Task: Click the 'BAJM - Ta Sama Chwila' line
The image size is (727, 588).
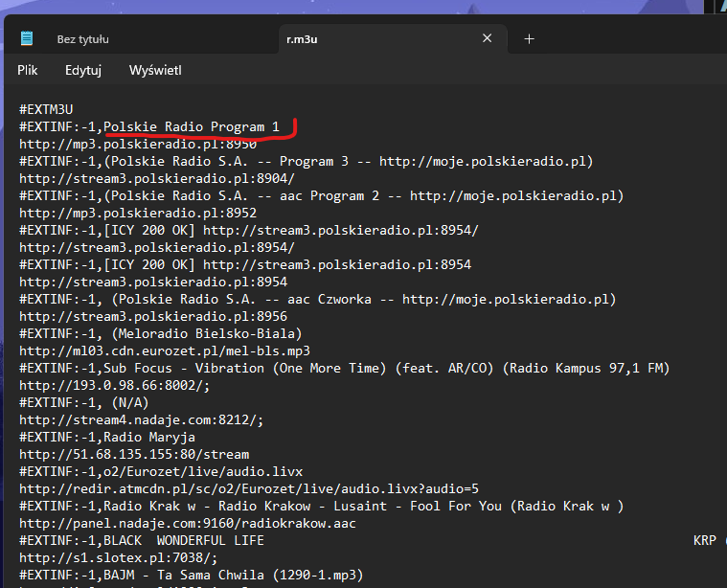Action: tap(191, 575)
